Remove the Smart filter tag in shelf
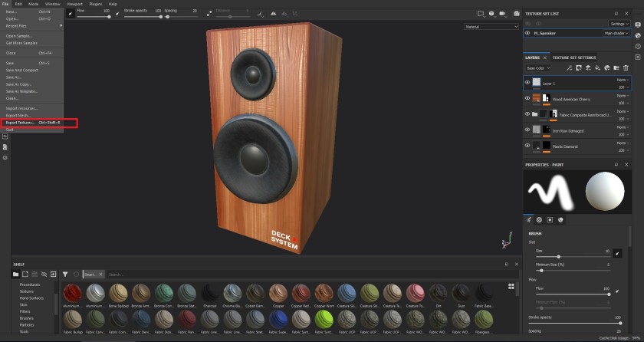The height and width of the screenshot is (342, 644). [100, 275]
